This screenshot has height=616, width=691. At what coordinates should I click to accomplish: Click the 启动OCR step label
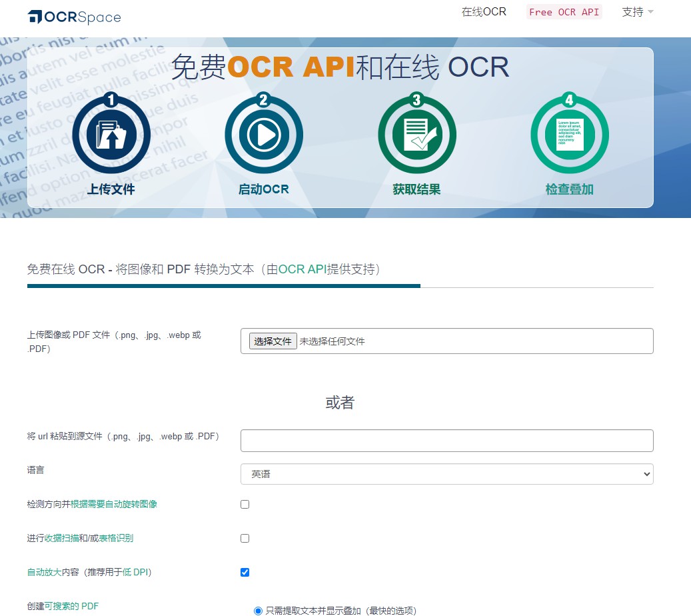coord(263,189)
